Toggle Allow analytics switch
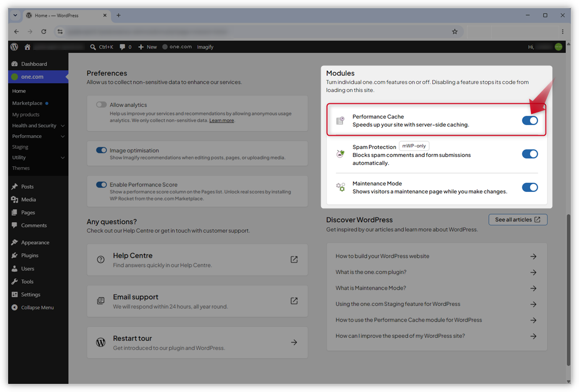Image resolution: width=579 pixels, height=392 pixels. click(x=101, y=104)
